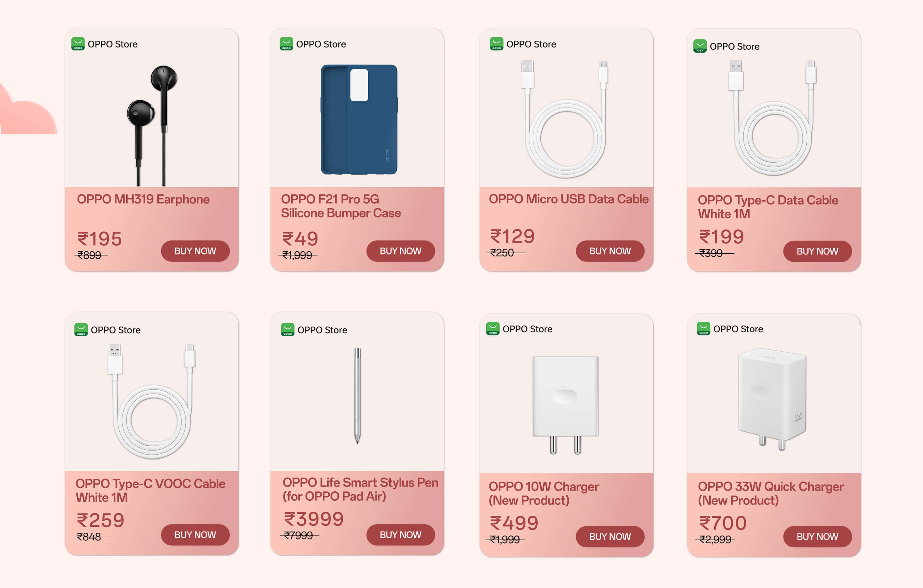
Task: Click OPPO Store icon on F21 Pro case card
Action: (286, 44)
